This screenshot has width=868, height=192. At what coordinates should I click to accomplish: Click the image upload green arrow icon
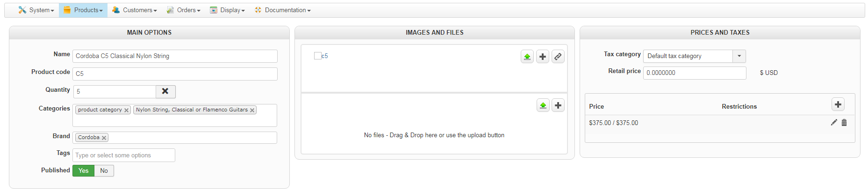527,57
